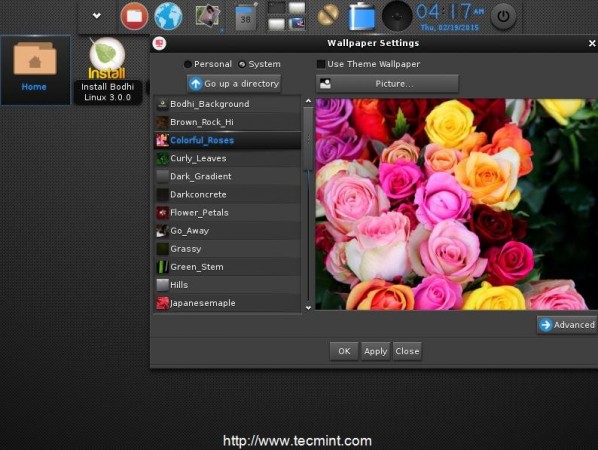The width and height of the screenshot is (598, 450).
Task: Open the power button system menu
Action: point(503,16)
